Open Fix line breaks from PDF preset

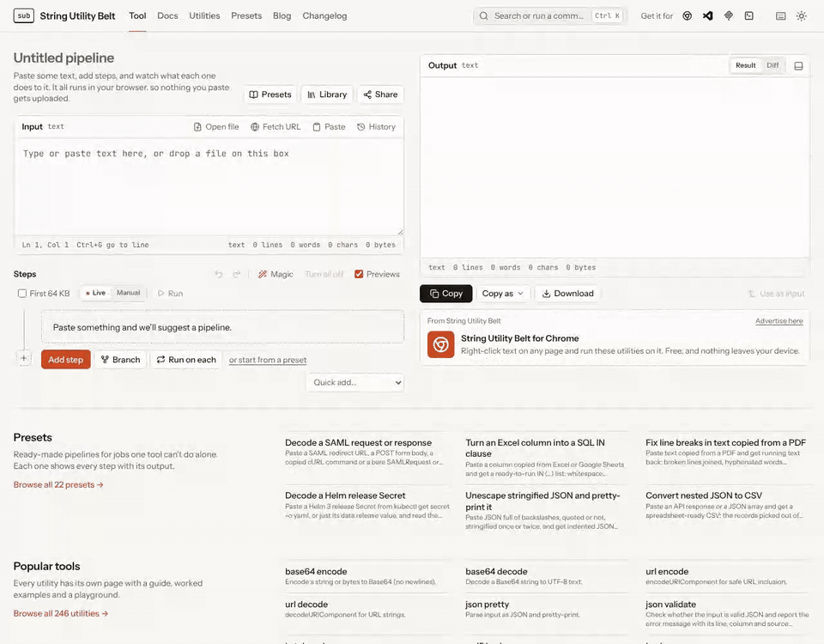pos(725,443)
